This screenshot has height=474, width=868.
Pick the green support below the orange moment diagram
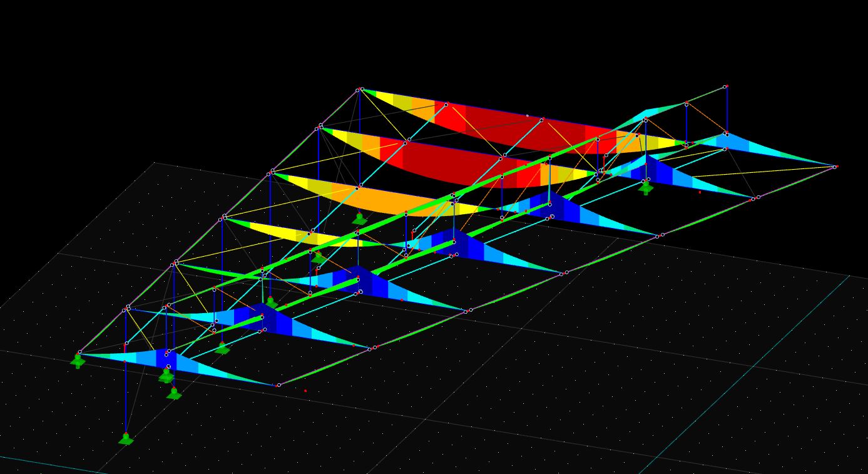[x=359, y=219]
